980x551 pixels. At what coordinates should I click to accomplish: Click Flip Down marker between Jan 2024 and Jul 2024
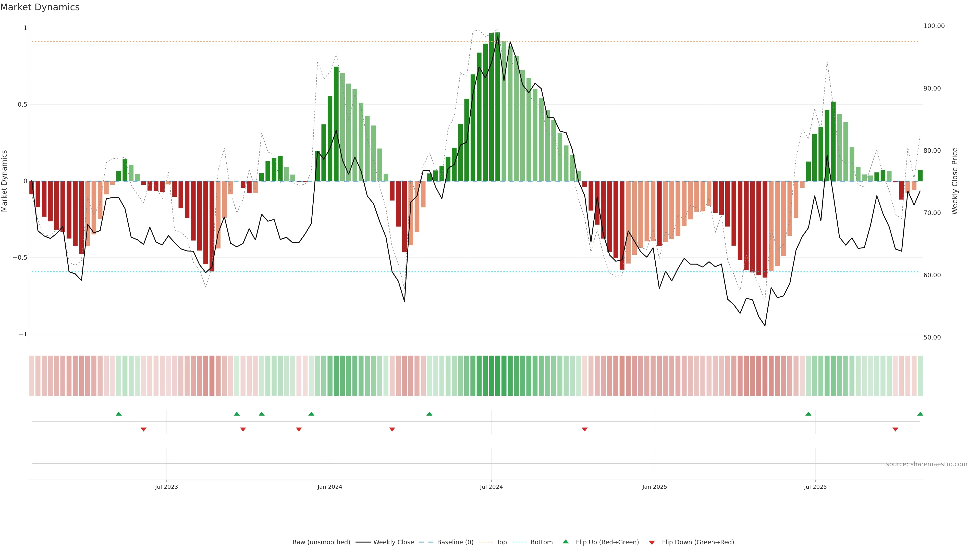(x=392, y=429)
